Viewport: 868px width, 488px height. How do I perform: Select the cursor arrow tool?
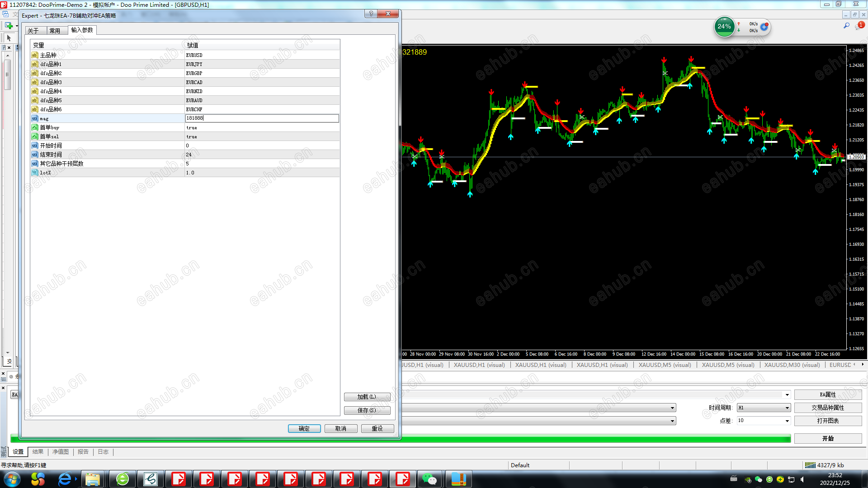[x=9, y=38]
